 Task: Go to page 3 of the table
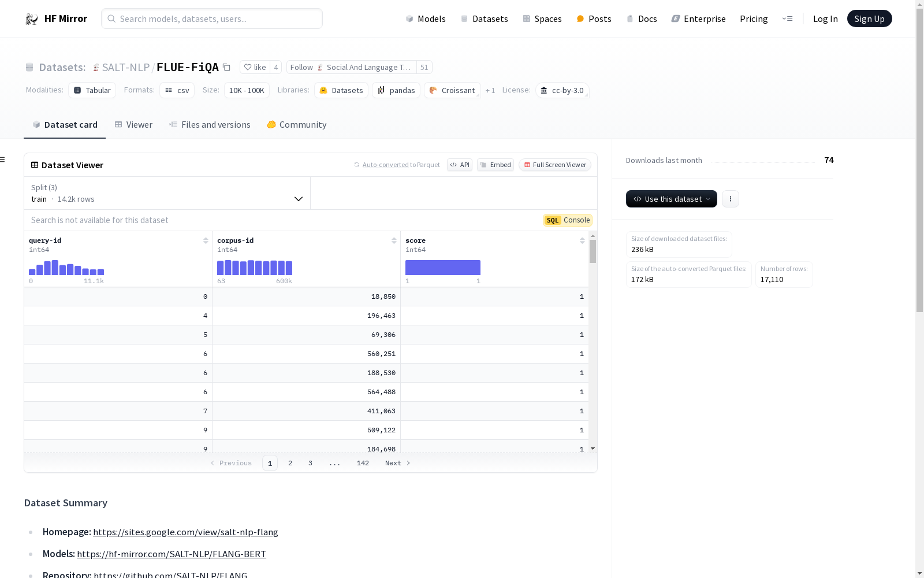tap(310, 463)
